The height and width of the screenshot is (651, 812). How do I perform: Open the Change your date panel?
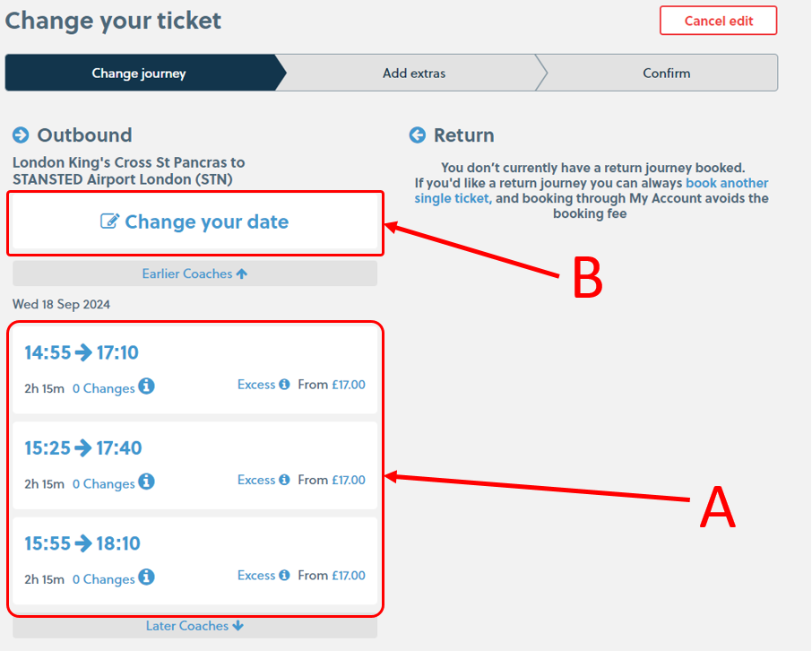click(194, 221)
